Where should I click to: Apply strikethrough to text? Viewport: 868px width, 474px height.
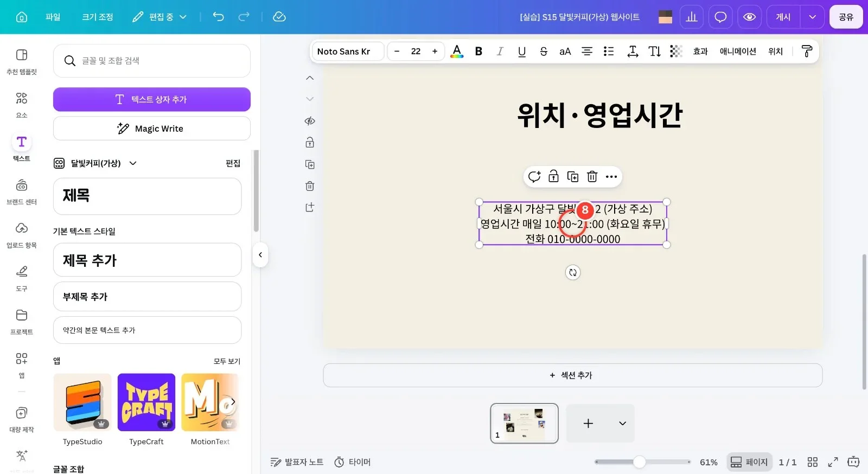(x=544, y=52)
